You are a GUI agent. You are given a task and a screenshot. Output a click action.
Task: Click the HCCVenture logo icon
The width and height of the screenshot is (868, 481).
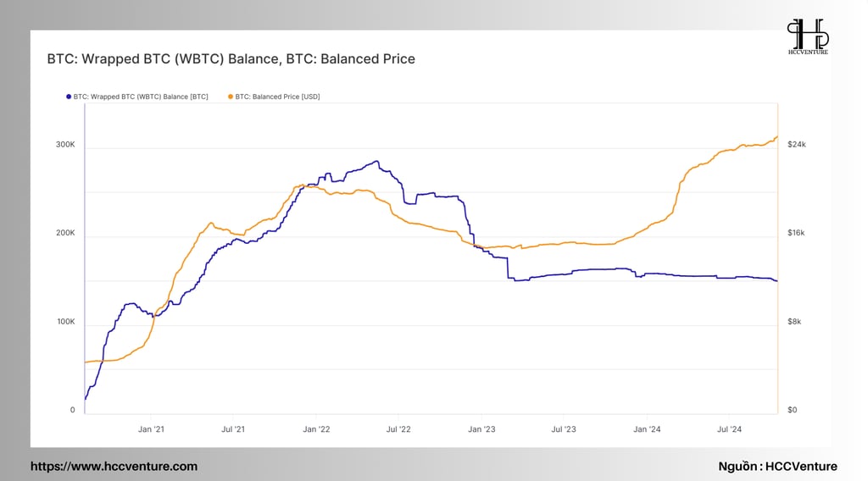pos(808,36)
